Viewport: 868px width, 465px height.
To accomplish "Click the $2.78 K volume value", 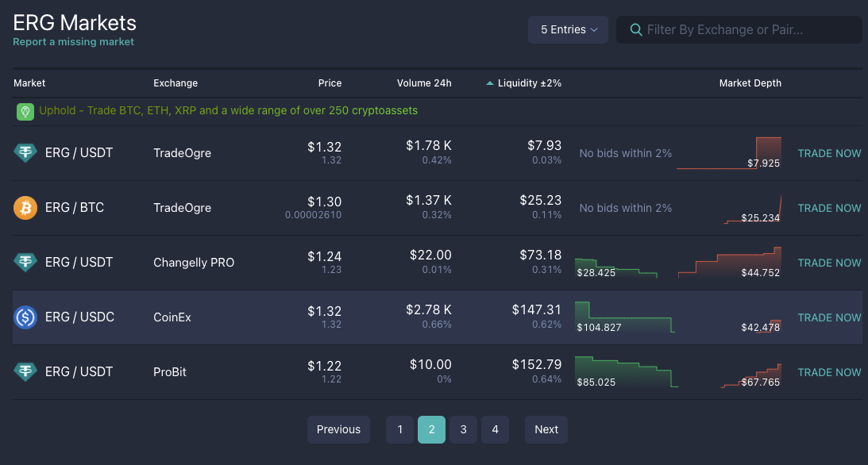I will pyautogui.click(x=429, y=309).
